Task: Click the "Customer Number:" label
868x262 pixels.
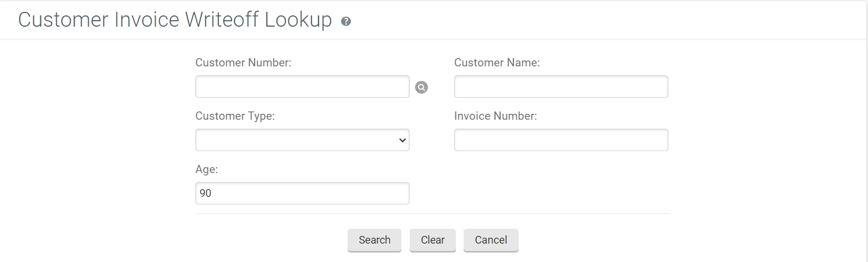Action: pyautogui.click(x=243, y=63)
